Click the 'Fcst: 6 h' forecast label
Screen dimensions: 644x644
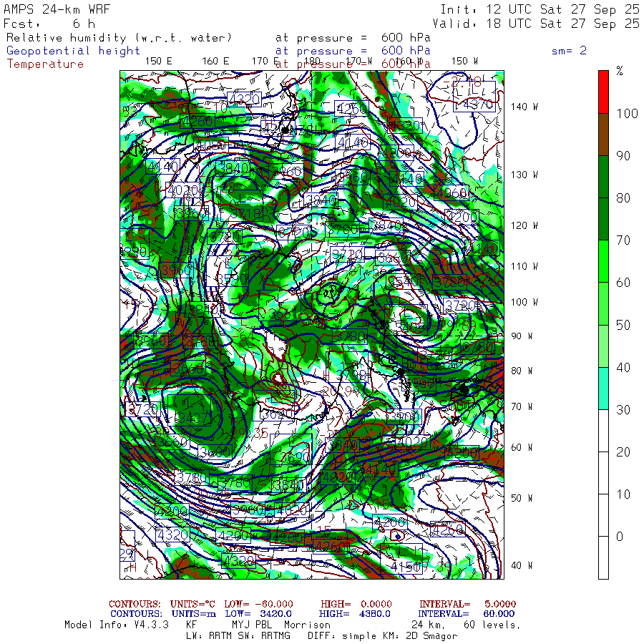(49, 24)
